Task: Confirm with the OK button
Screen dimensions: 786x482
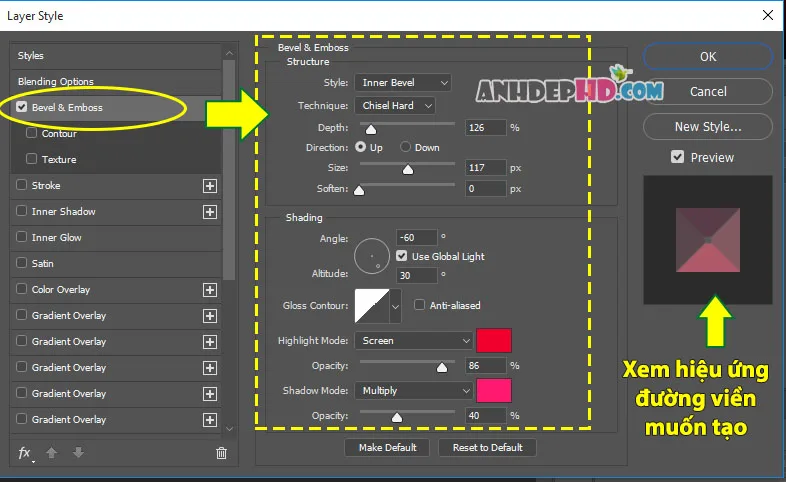Action: point(708,57)
